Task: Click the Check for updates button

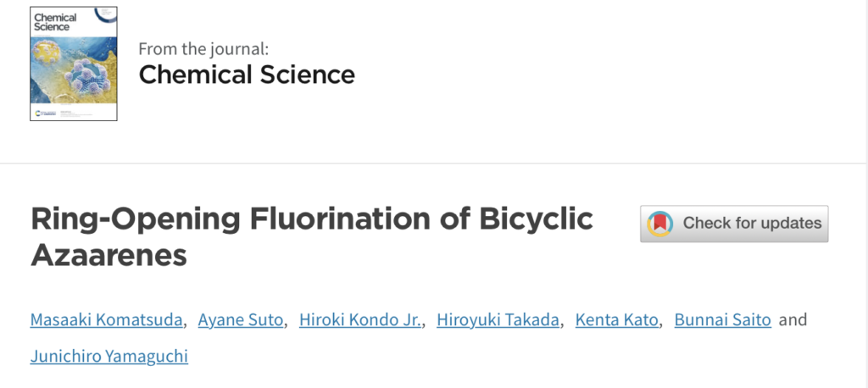Action: (x=734, y=224)
